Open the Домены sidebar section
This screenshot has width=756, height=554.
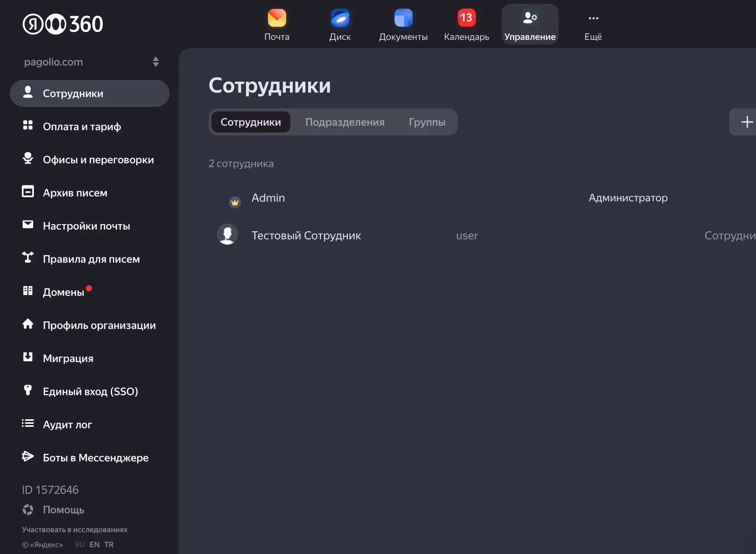point(63,292)
